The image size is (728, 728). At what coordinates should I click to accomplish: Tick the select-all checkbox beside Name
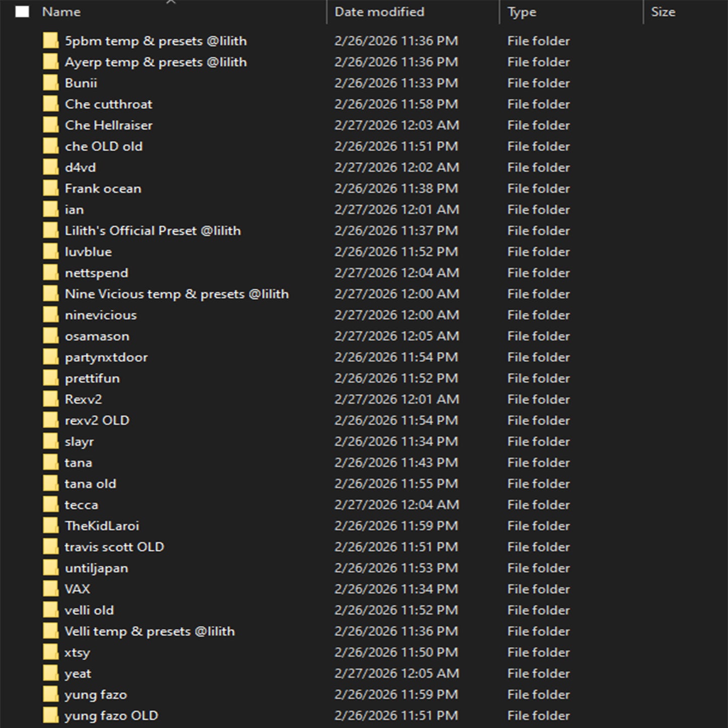[22, 12]
